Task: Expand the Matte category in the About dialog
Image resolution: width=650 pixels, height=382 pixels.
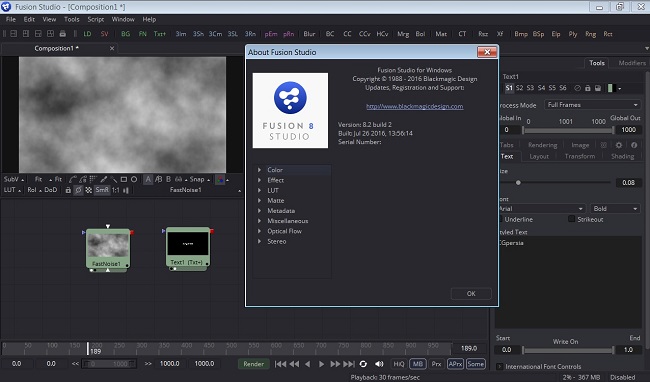Action: pos(259,201)
